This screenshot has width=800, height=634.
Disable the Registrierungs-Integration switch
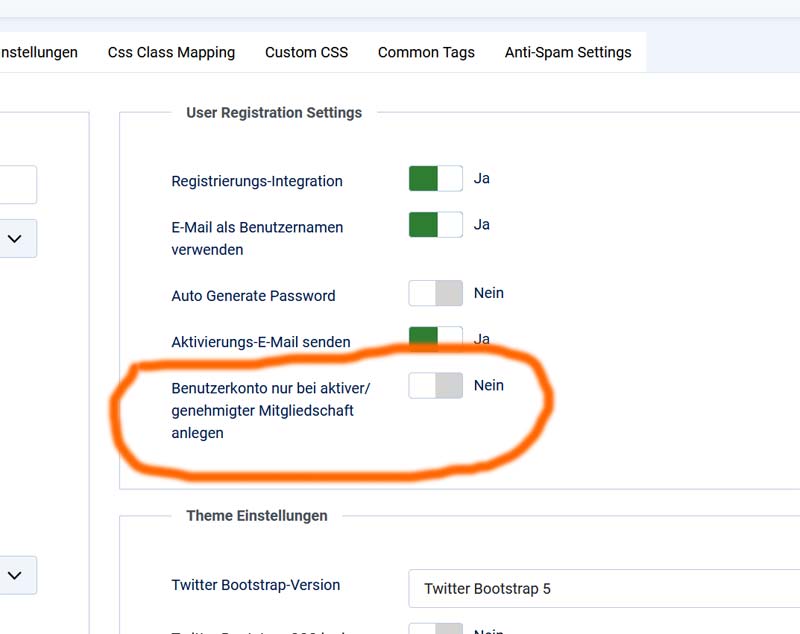tap(436, 179)
